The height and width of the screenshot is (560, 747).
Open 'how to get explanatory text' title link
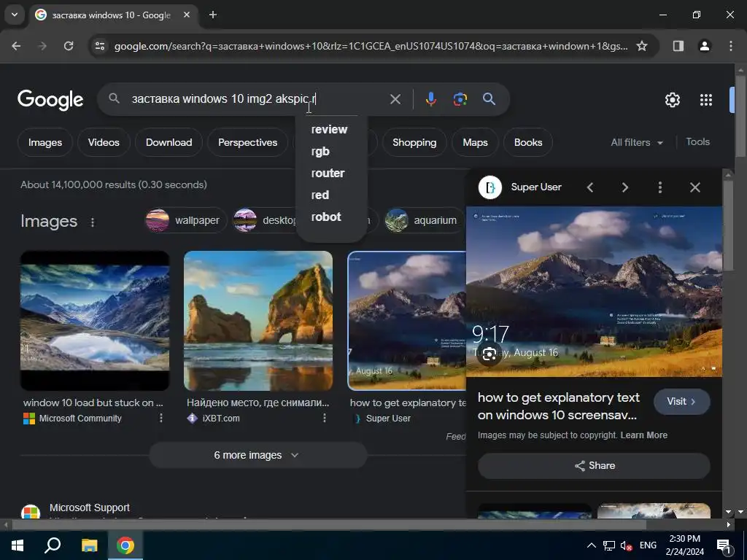pos(558,406)
